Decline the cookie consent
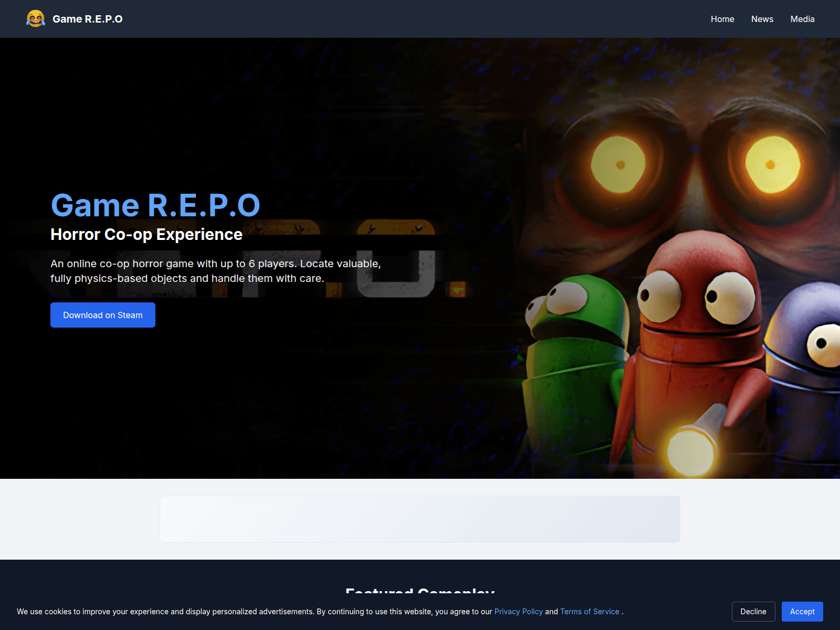840x630 pixels. (x=753, y=612)
